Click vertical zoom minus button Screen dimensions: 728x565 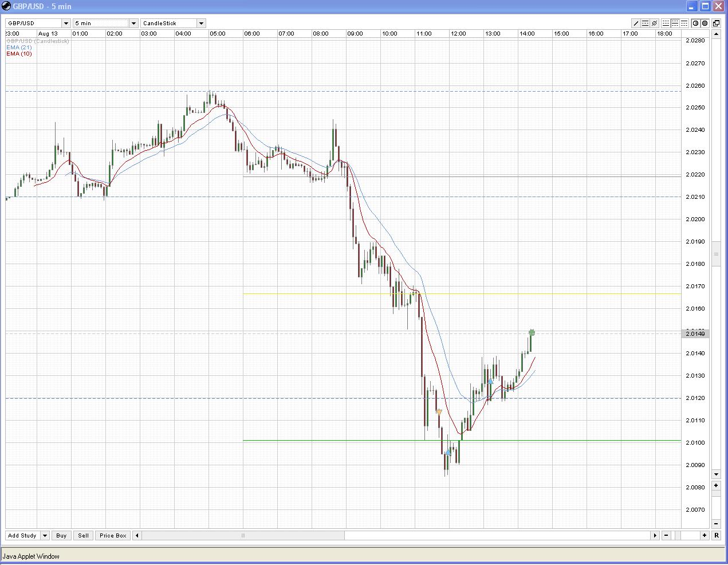(716, 523)
